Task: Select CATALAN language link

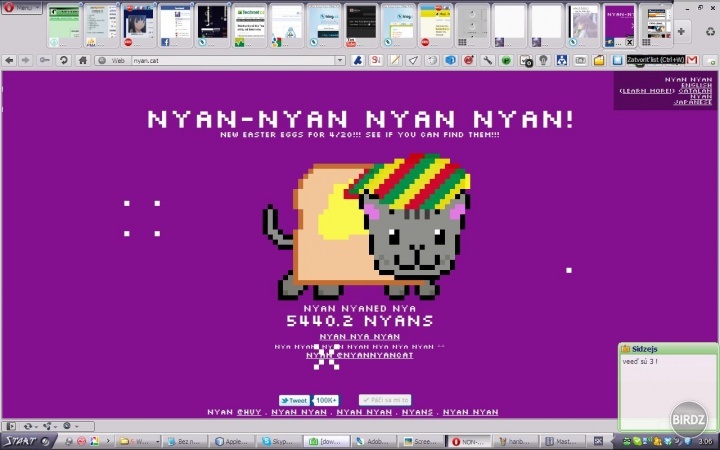Action: click(x=695, y=91)
